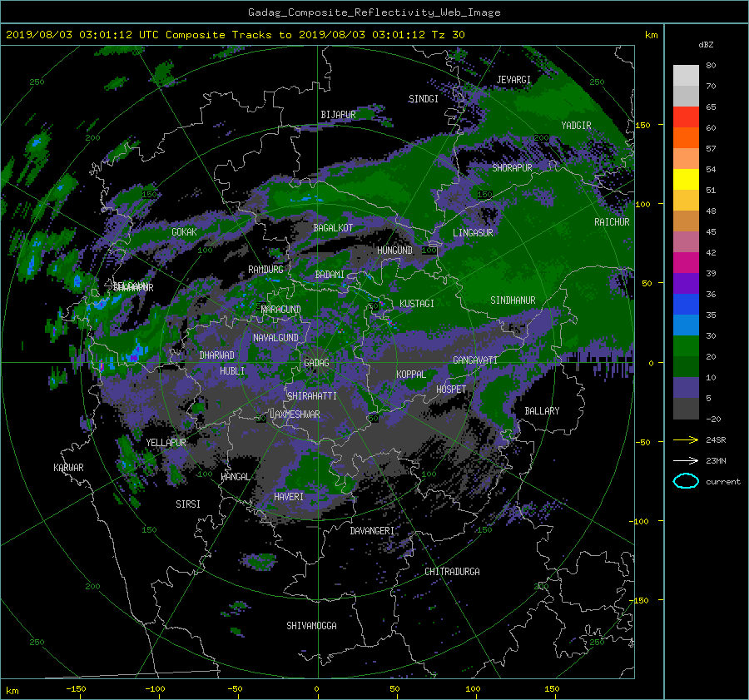Click the KOPPAL city label
This screenshot has width=749, height=700.
(x=411, y=375)
